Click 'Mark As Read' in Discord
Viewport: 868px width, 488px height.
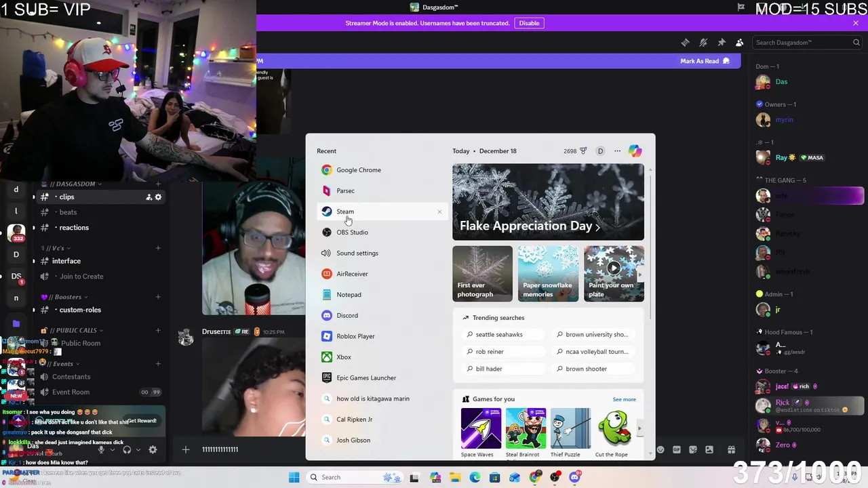(705, 61)
